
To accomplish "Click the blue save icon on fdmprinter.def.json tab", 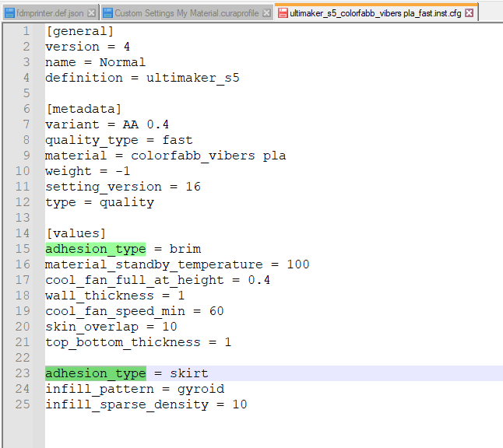I will [9, 13].
